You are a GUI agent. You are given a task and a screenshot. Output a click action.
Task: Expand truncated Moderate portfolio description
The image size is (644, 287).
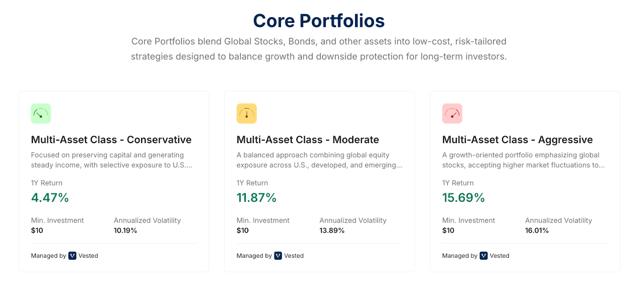(x=319, y=160)
